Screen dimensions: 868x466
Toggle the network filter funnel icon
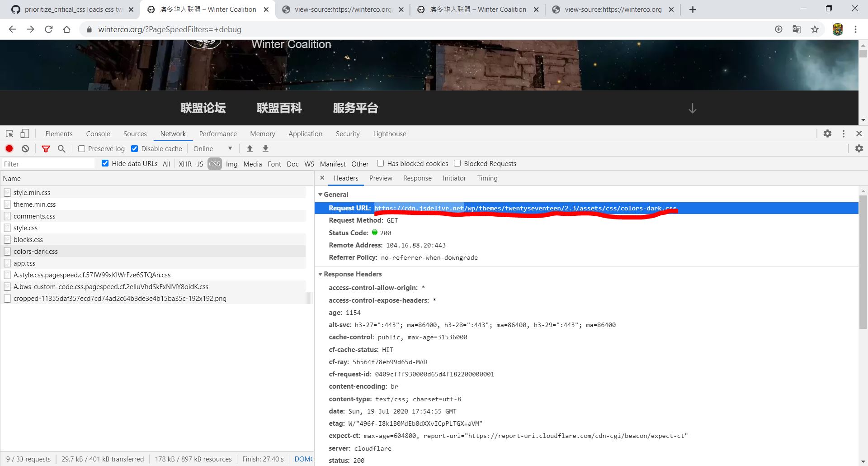coord(46,148)
